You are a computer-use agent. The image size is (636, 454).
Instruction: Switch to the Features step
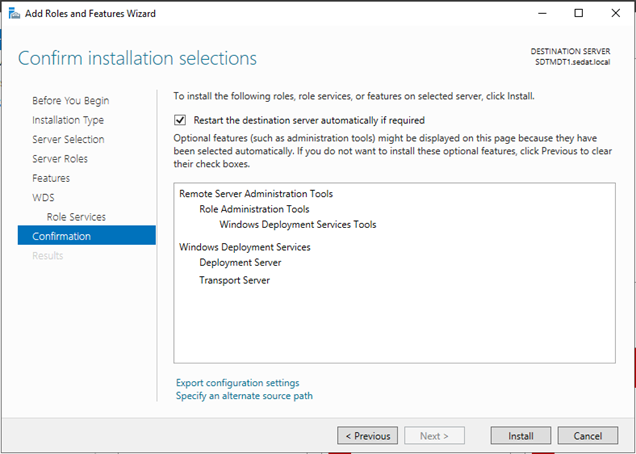point(51,178)
